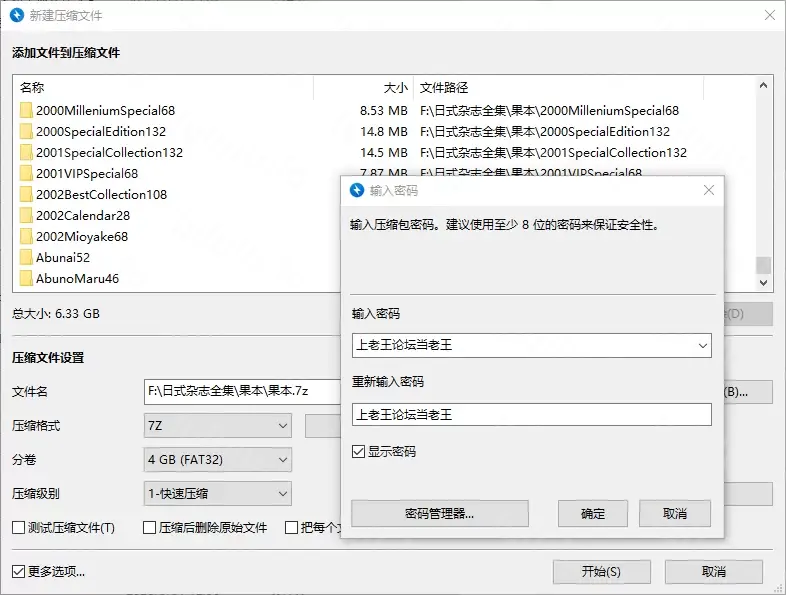Toggle the 更多选项 checkbox
786x595 pixels.
(18, 572)
